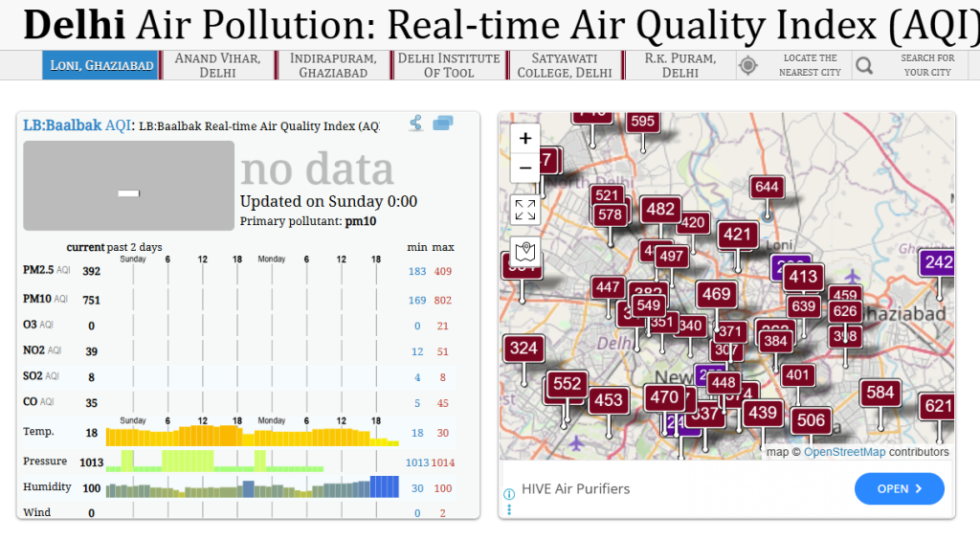
Task: Click the O3 AQI row label
Action: 38,325
